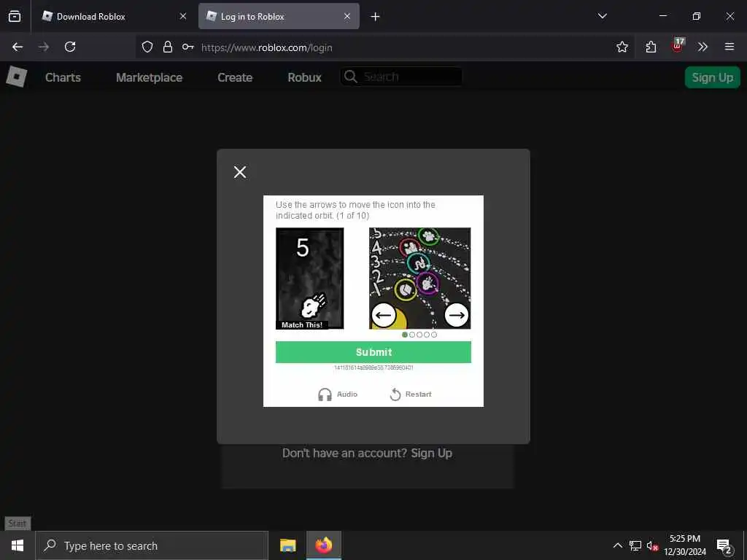
Task: Click the site security padlock icon
Action: pyautogui.click(x=167, y=47)
